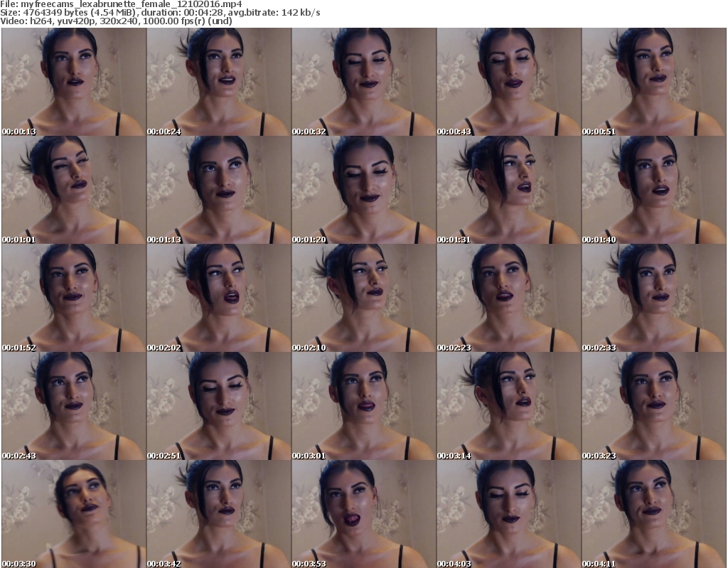Viewport: 728px width, 568px height.
Task: Click the thumbnail timestamped 00:00:13
Action: (73, 82)
